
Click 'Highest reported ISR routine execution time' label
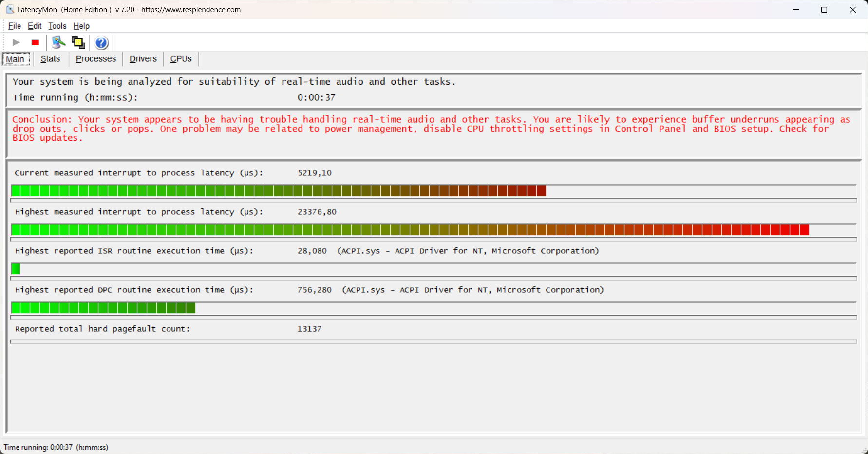pyautogui.click(x=134, y=251)
